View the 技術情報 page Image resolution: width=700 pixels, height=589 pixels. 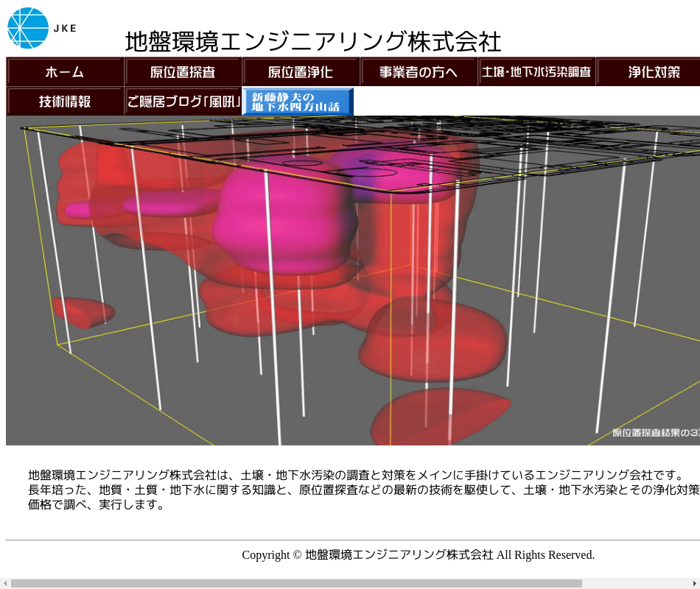click(65, 102)
